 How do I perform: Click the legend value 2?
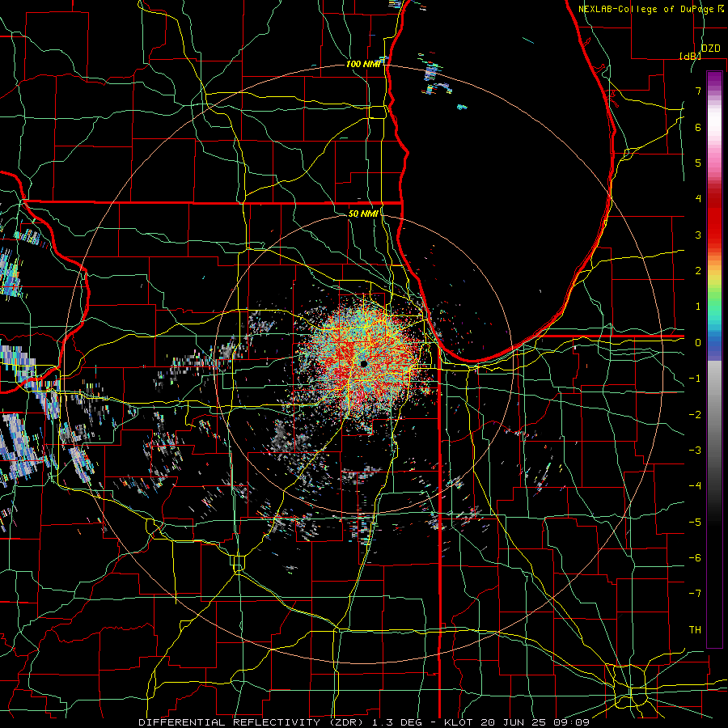(x=698, y=271)
